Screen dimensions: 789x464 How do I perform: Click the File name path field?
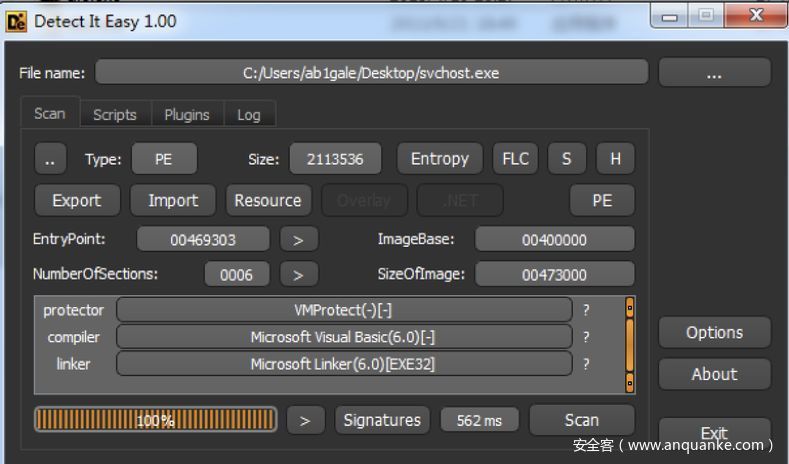(371, 73)
